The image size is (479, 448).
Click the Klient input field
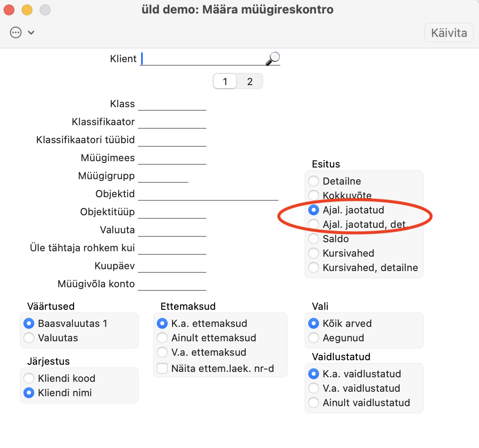coord(203,59)
